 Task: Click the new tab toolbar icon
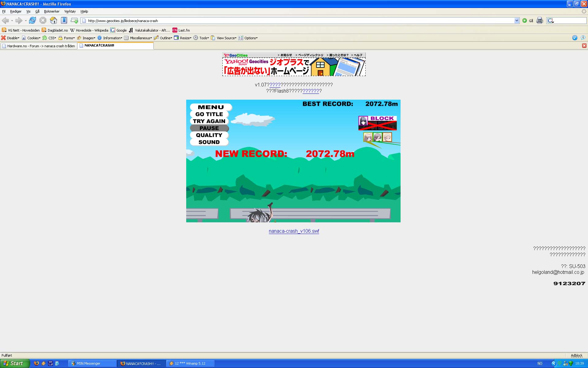74,21
